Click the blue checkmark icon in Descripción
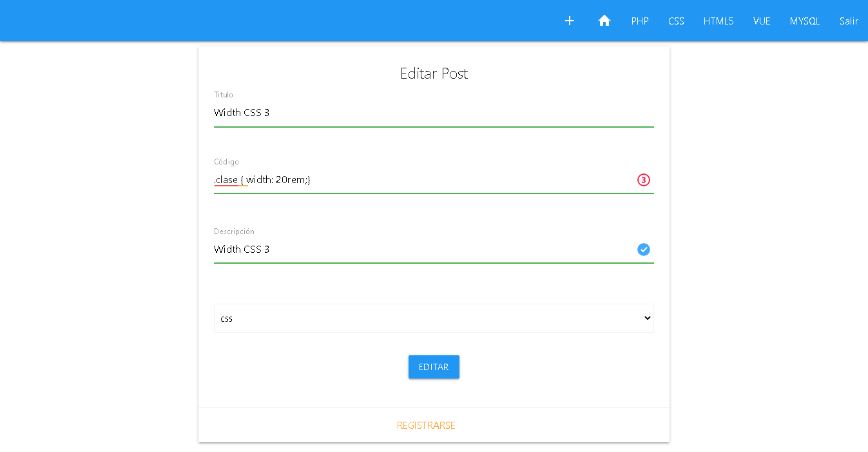 coord(643,250)
